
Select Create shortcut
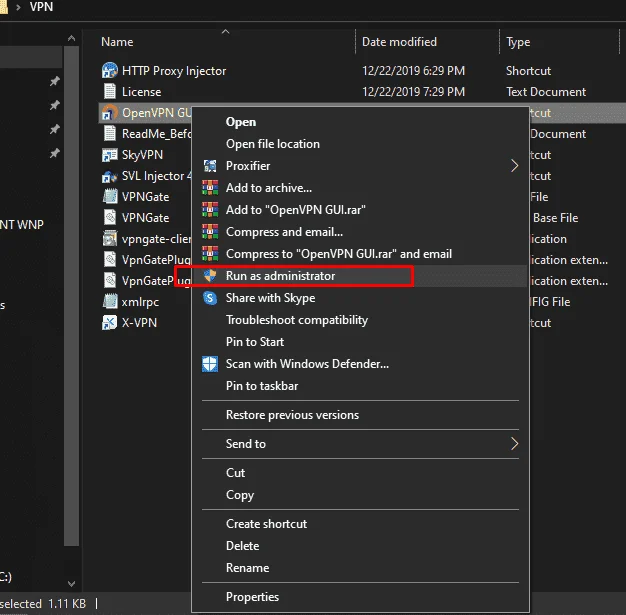click(x=267, y=524)
